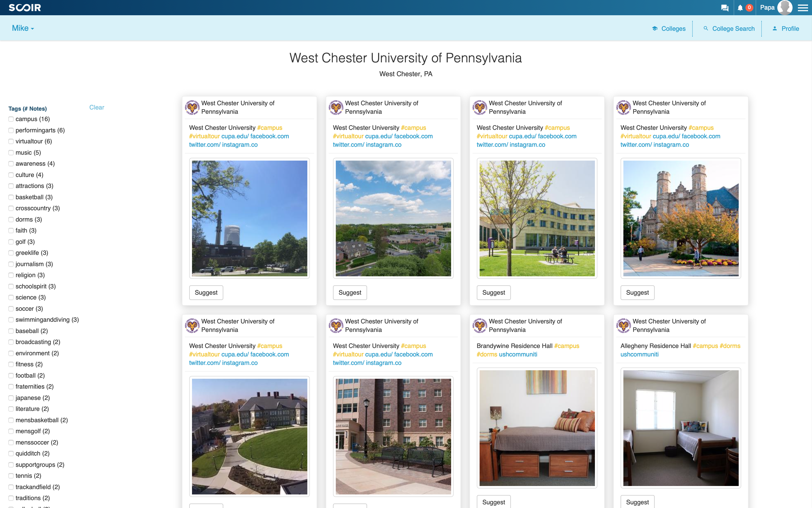Click Suggest on Allegheny Residence Hall card

pos(637,502)
